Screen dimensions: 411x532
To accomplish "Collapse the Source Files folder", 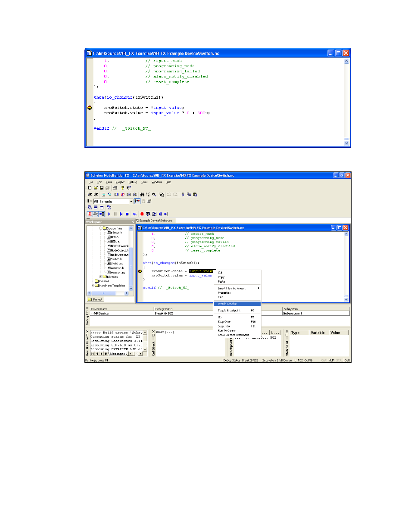I will pos(101,228).
